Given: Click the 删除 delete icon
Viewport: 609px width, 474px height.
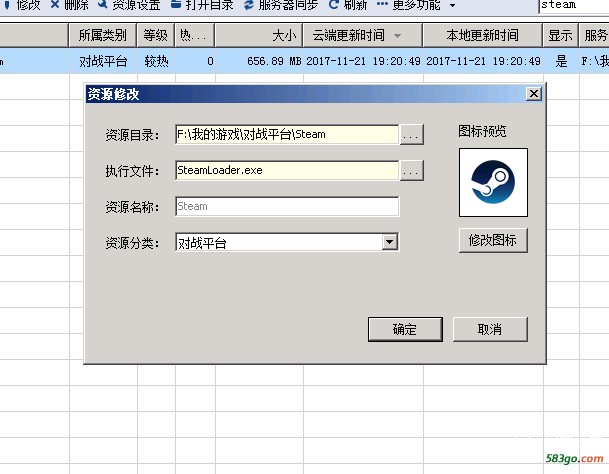Looking at the screenshot, I should [x=55, y=4].
